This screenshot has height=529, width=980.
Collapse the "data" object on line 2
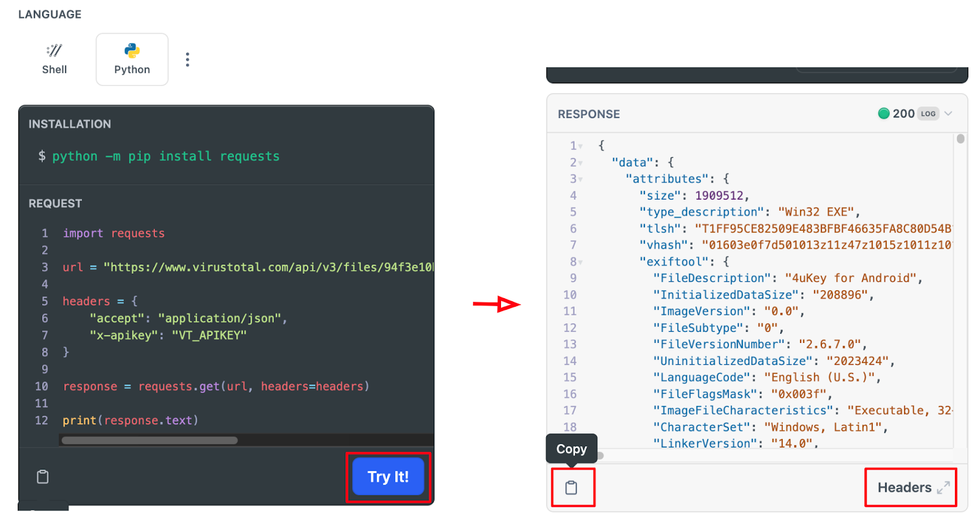pyautogui.click(x=581, y=163)
